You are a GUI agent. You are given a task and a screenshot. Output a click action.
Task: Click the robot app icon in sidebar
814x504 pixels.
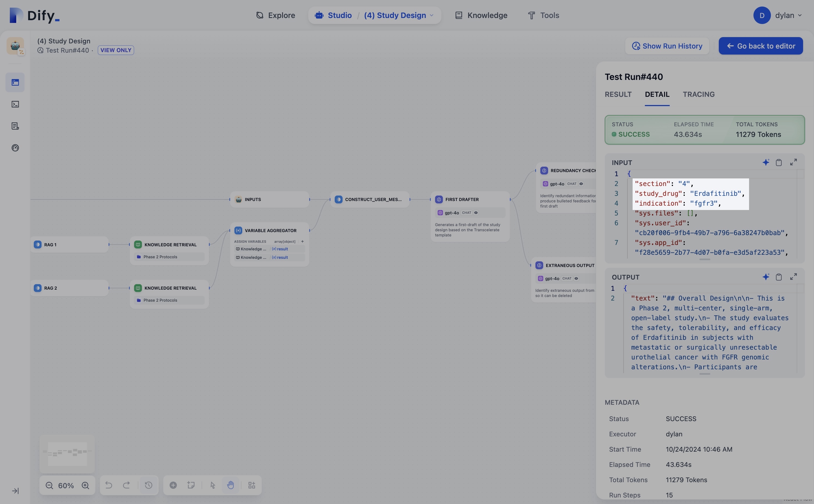15,46
